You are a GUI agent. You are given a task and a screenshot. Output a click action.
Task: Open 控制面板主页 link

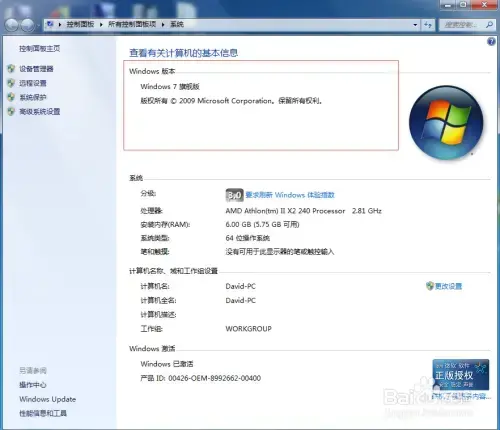pyautogui.click(x=40, y=49)
